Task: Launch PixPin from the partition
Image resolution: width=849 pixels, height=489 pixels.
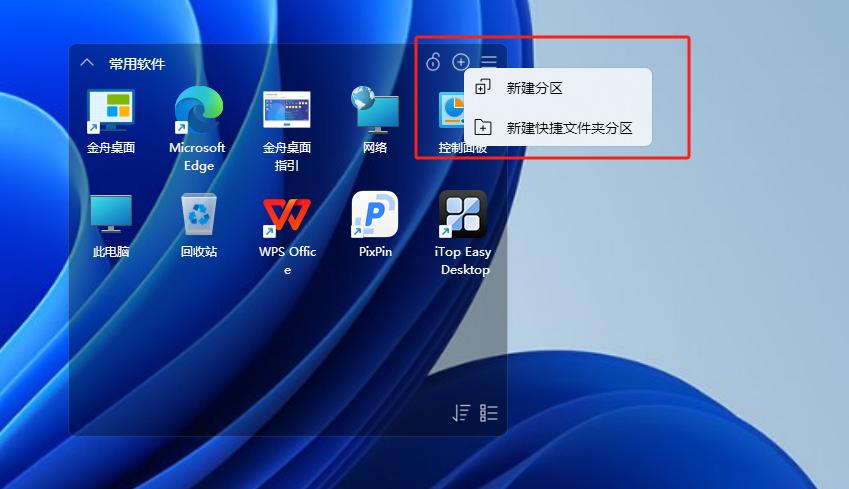Action: tap(375, 214)
